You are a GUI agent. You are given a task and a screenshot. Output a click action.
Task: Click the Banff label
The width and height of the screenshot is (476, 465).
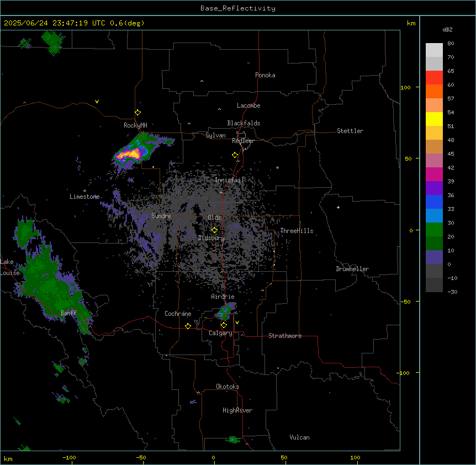click(x=68, y=313)
